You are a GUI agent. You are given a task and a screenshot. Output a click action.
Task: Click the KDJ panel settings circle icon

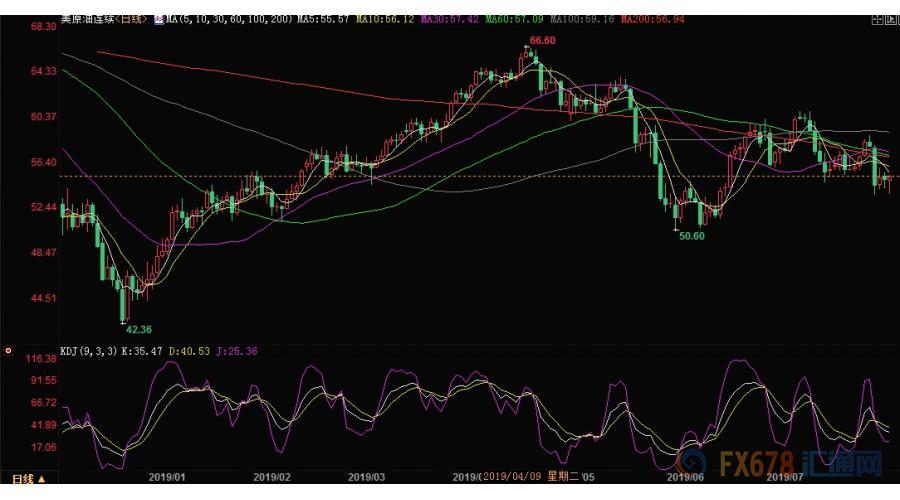pos(8,351)
